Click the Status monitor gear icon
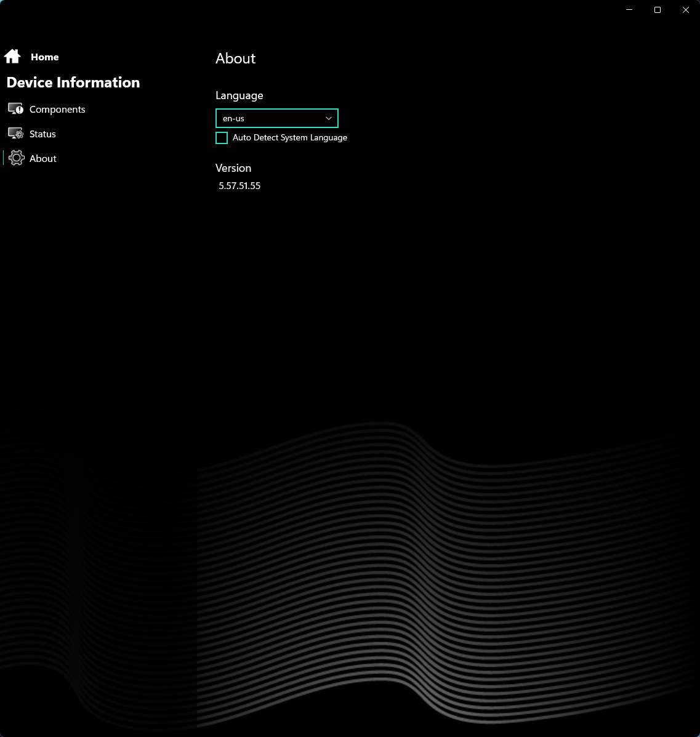The height and width of the screenshot is (737, 700). pyautogui.click(x=15, y=134)
